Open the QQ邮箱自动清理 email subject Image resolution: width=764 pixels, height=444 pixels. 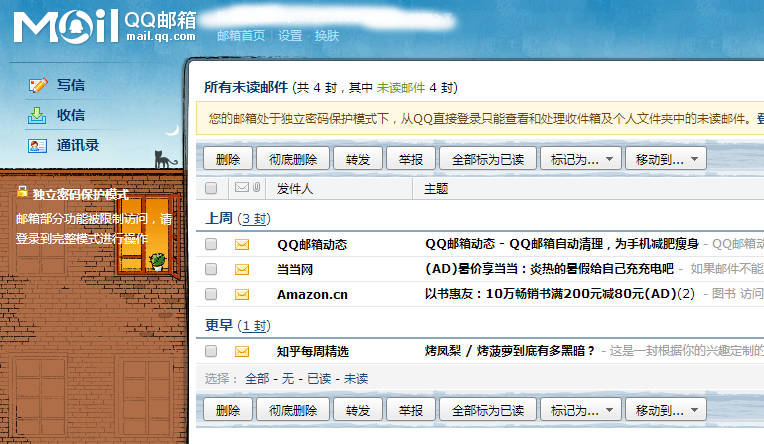[562, 244]
